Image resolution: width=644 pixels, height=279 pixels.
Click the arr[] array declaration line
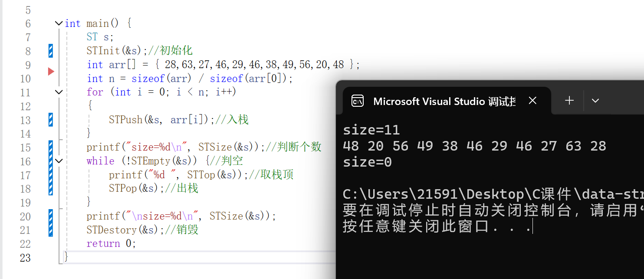tap(223, 65)
